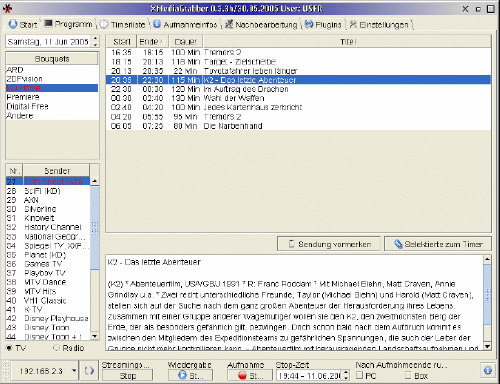
Task: Click the Stop-Zeit stepper arrows
Action: (x=346, y=375)
